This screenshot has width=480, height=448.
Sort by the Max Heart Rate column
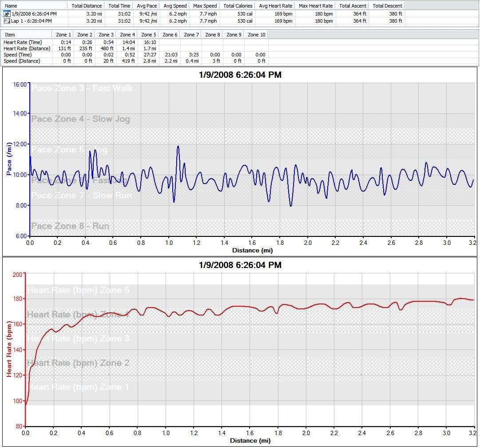316,6
